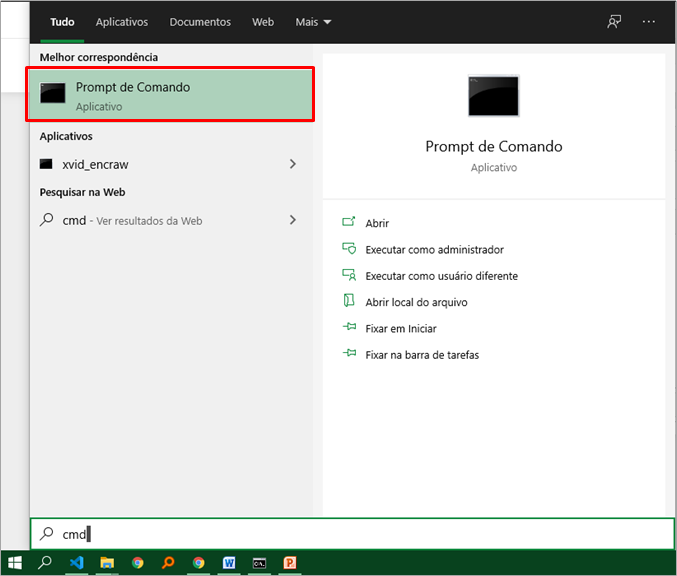Click the orange magnifier app on taskbar
This screenshot has height=576, width=677.
click(168, 563)
